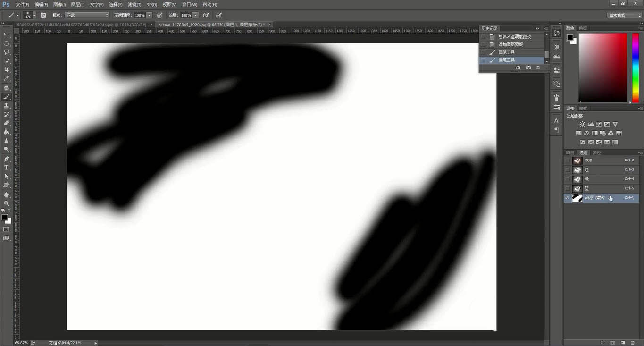
Task: Open the 基本功能 workspace dropdown
Action: pyautogui.click(x=624, y=15)
